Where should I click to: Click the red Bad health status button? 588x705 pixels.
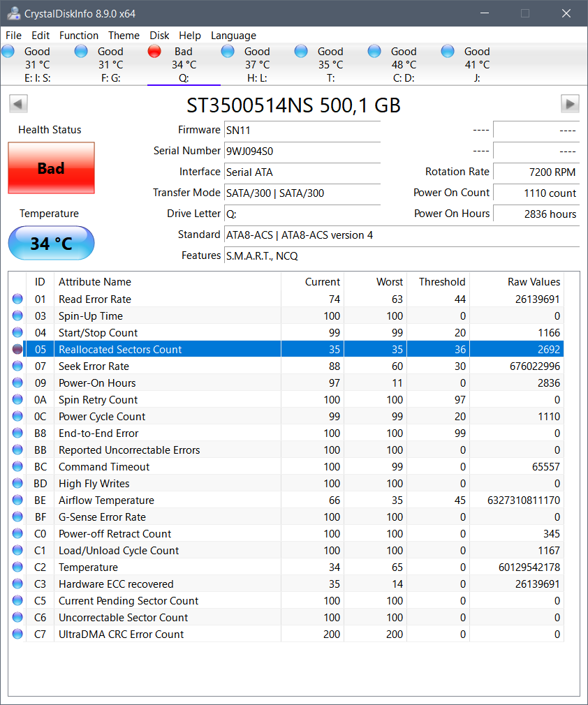(x=51, y=168)
